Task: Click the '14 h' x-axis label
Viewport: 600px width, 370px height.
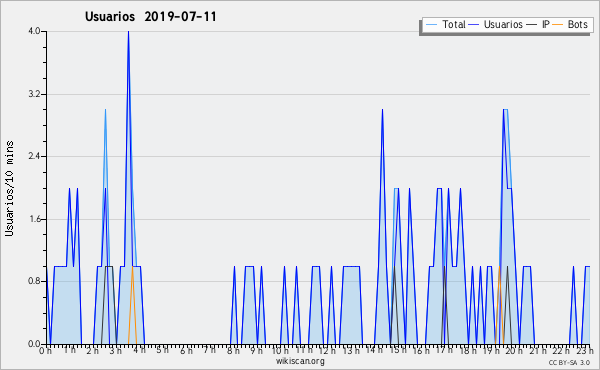Action: 374,350
